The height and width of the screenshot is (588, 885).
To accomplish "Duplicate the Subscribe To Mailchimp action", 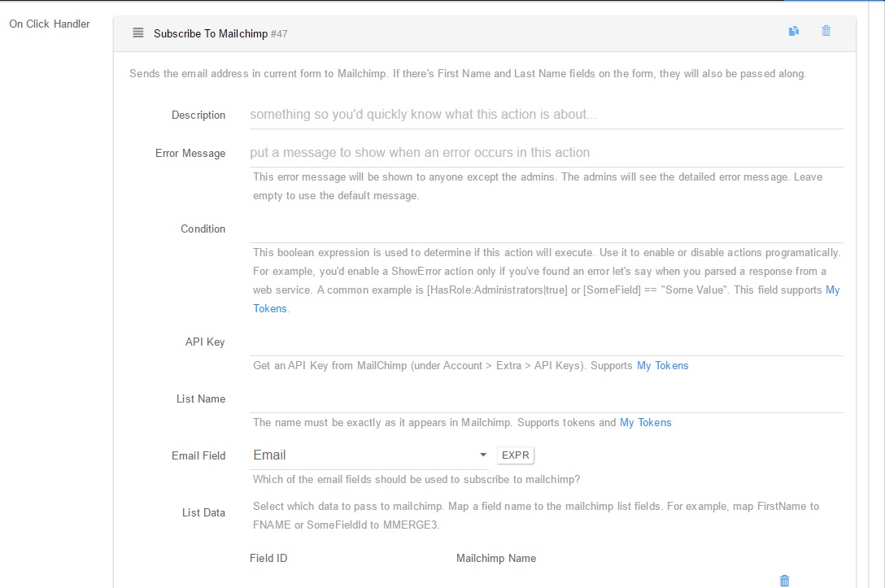I will click(x=794, y=31).
